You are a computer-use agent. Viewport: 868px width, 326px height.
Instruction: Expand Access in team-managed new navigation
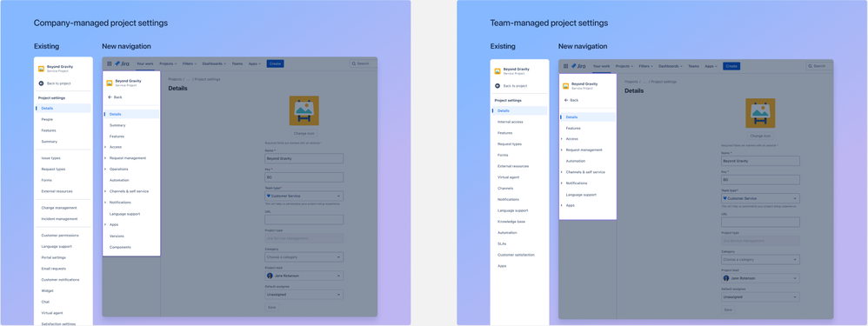point(561,139)
